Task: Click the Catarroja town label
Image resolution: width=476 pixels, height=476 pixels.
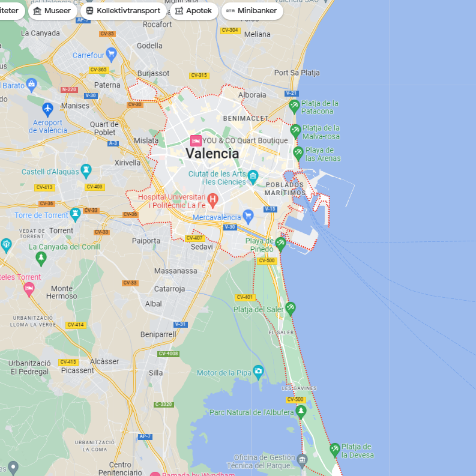Action: click(x=169, y=289)
